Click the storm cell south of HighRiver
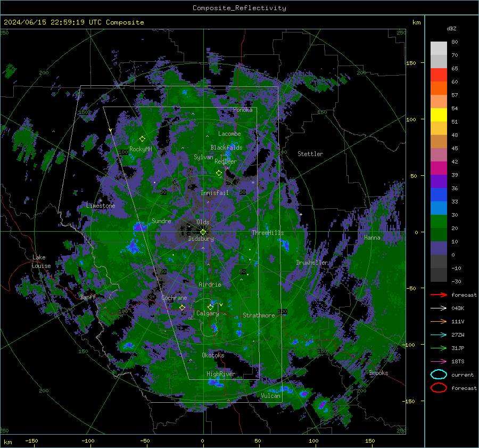Viewport: 479px width, 448px height. 216,383
